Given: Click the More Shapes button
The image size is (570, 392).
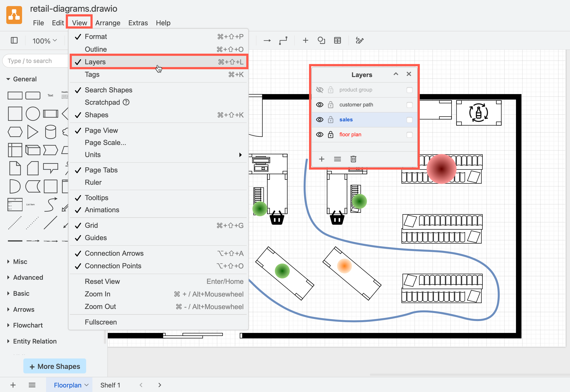Looking at the screenshot, I should point(54,366).
